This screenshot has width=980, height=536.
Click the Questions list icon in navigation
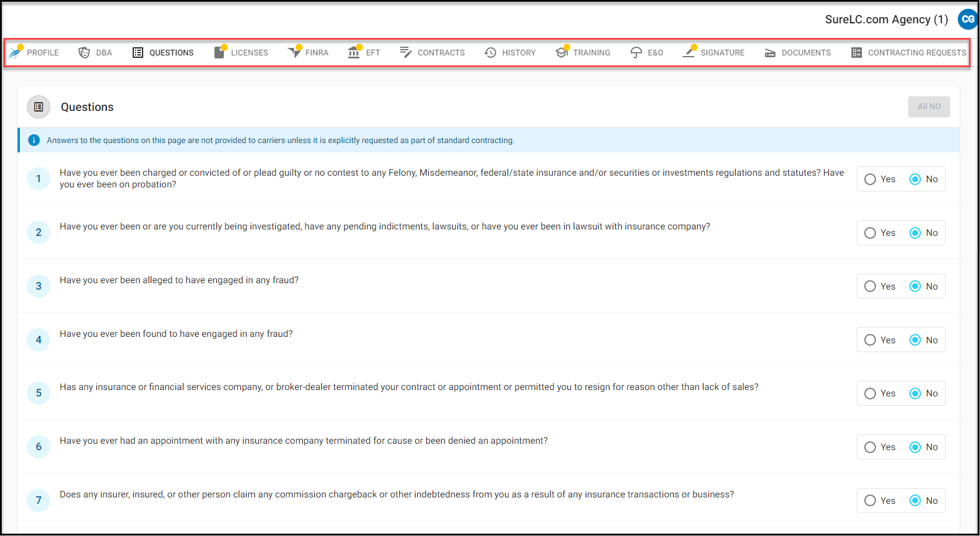coord(138,53)
